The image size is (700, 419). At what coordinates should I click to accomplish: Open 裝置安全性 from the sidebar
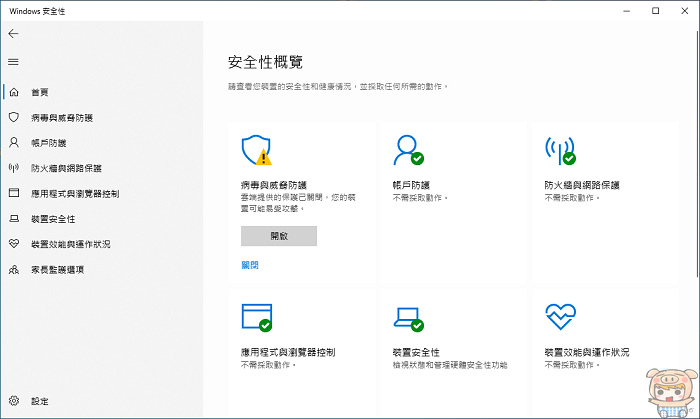53,219
